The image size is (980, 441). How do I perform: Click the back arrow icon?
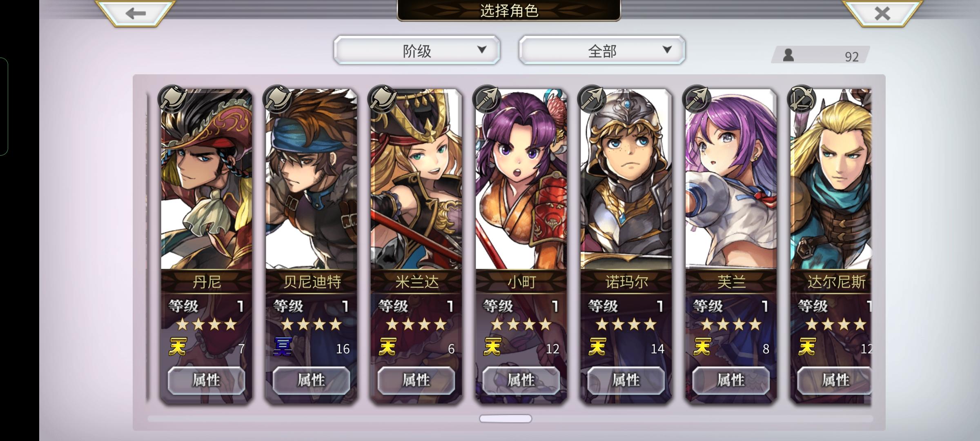pos(136,13)
